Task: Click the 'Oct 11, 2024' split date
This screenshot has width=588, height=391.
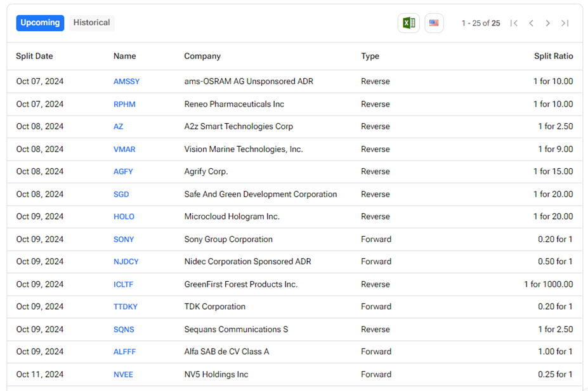Action: pyautogui.click(x=40, y=374)
